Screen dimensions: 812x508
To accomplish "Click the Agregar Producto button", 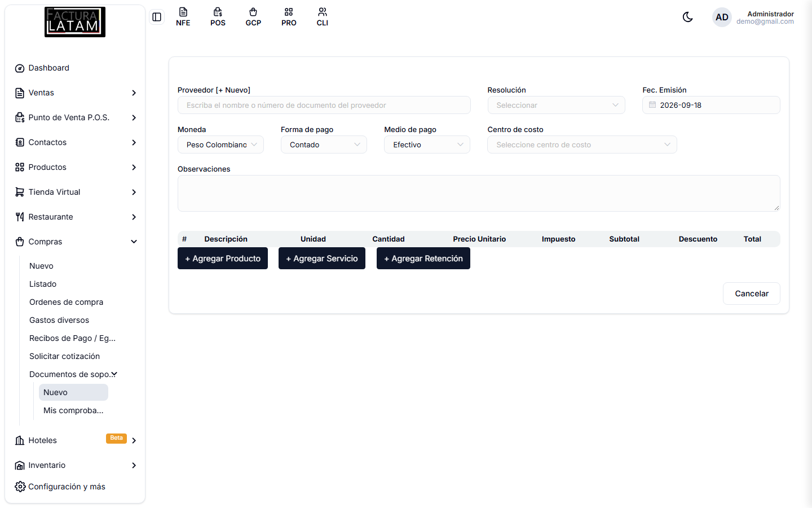I will coord(223,259).
